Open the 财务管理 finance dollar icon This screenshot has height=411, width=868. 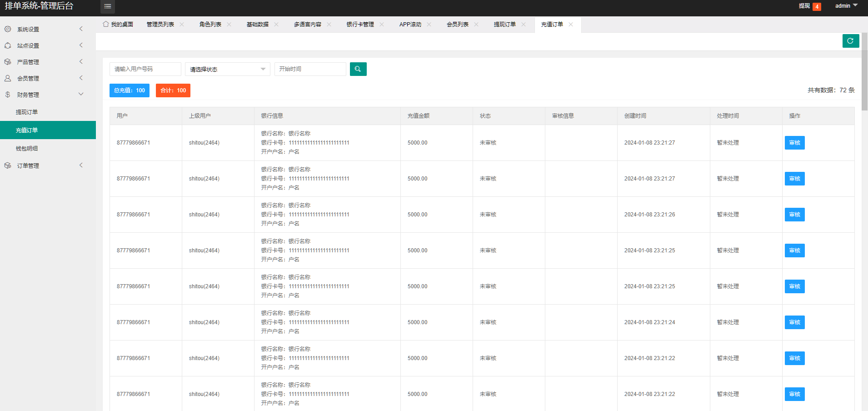[7, 94]
